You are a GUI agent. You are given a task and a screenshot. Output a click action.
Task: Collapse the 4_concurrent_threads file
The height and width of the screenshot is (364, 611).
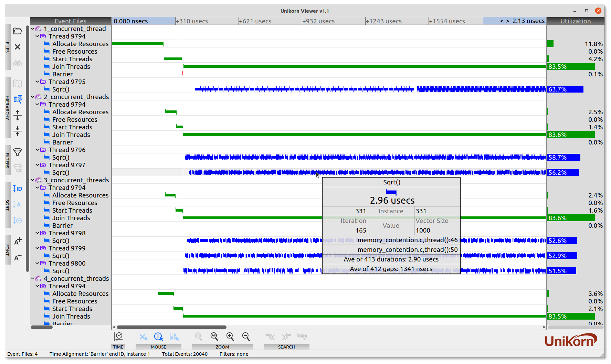33,279
